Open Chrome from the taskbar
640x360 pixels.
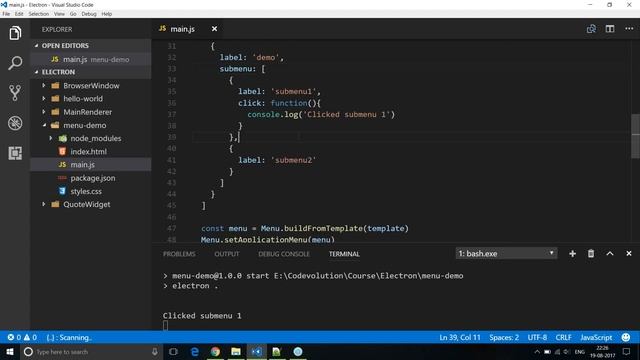pyautogui.click(x=215, y=351)
